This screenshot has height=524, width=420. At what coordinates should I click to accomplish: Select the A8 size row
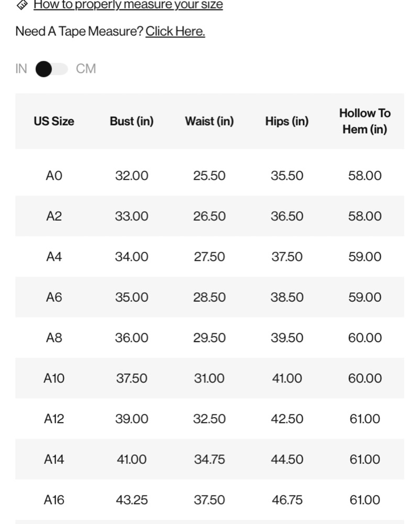pos(209,338)
